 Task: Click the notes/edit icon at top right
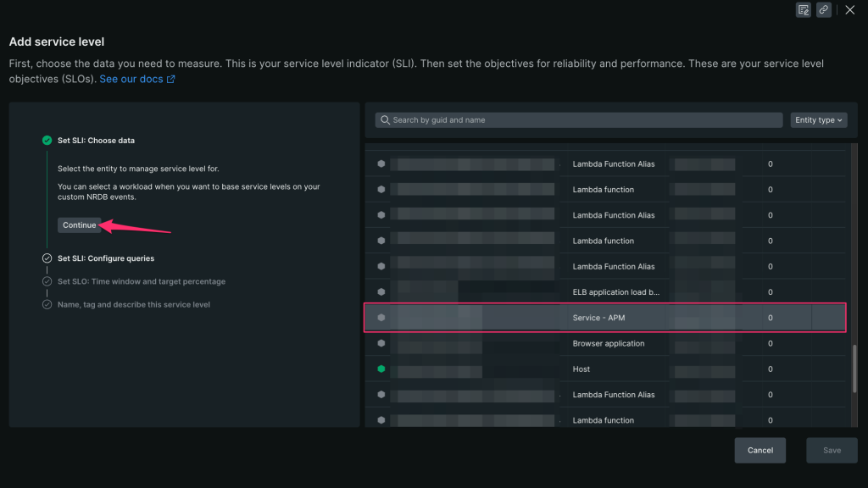[804, 10]
